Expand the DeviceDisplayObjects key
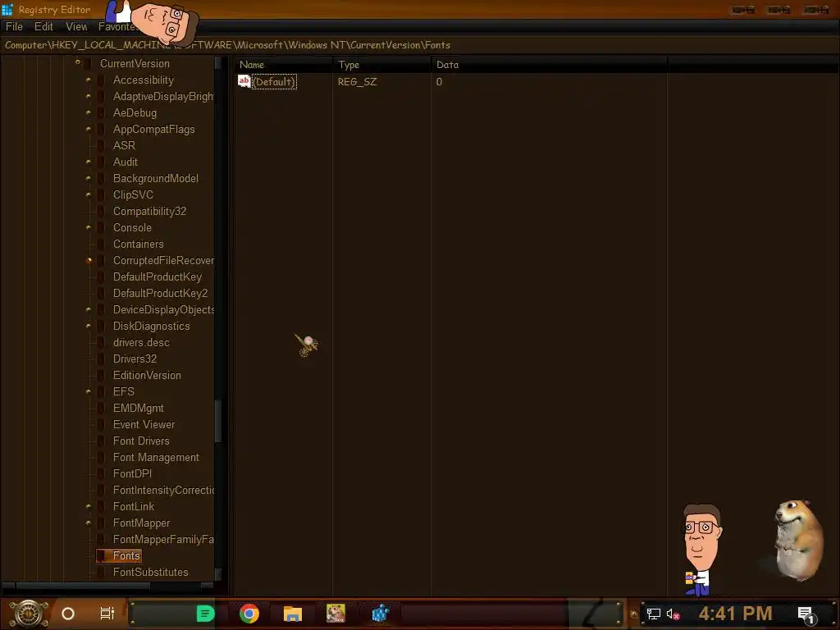 (89, 309)
